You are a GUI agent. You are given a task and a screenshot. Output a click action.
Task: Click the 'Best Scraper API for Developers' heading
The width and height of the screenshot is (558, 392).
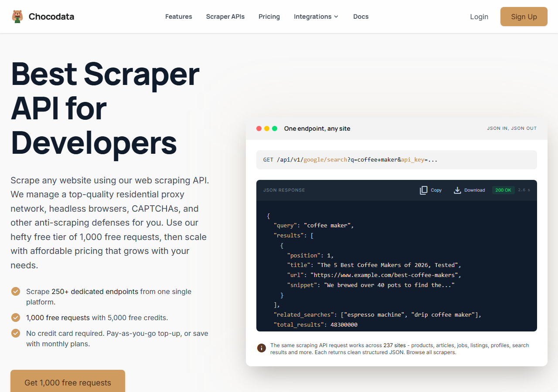[x=105, y=108]
